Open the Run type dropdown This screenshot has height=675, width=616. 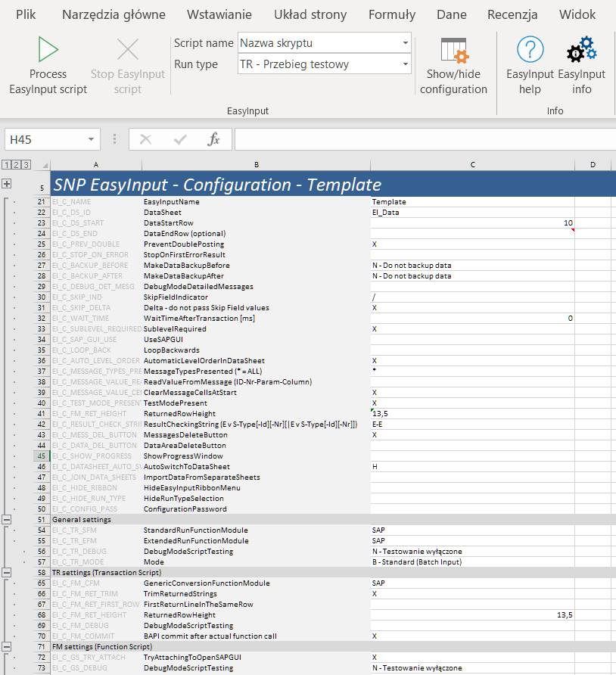pos(406,64)
